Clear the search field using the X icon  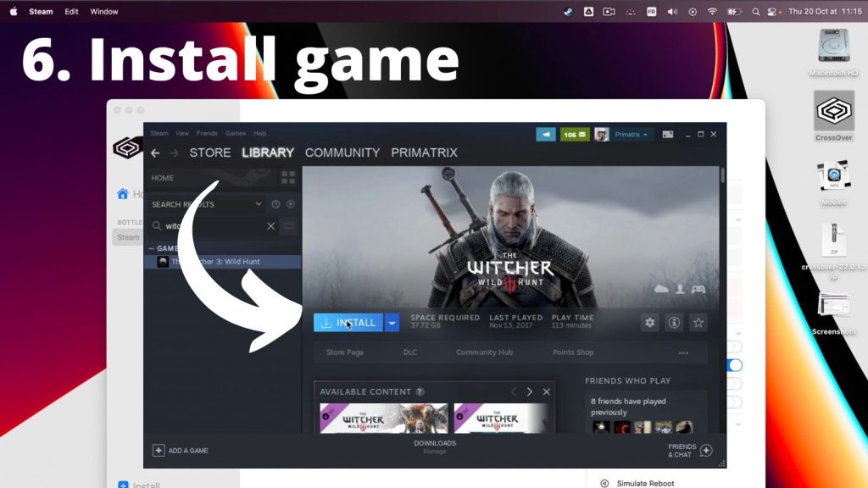pos(271,225)
